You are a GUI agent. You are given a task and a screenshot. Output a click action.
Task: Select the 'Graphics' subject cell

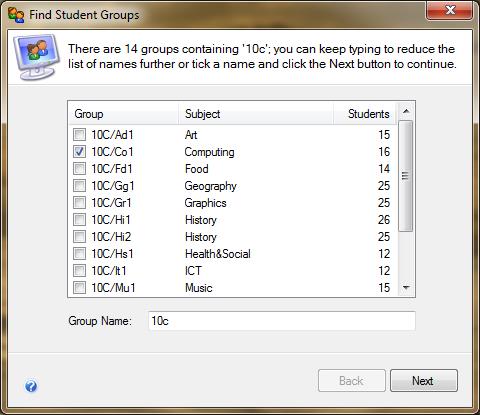pyautogui.click(x=206, y=203)
